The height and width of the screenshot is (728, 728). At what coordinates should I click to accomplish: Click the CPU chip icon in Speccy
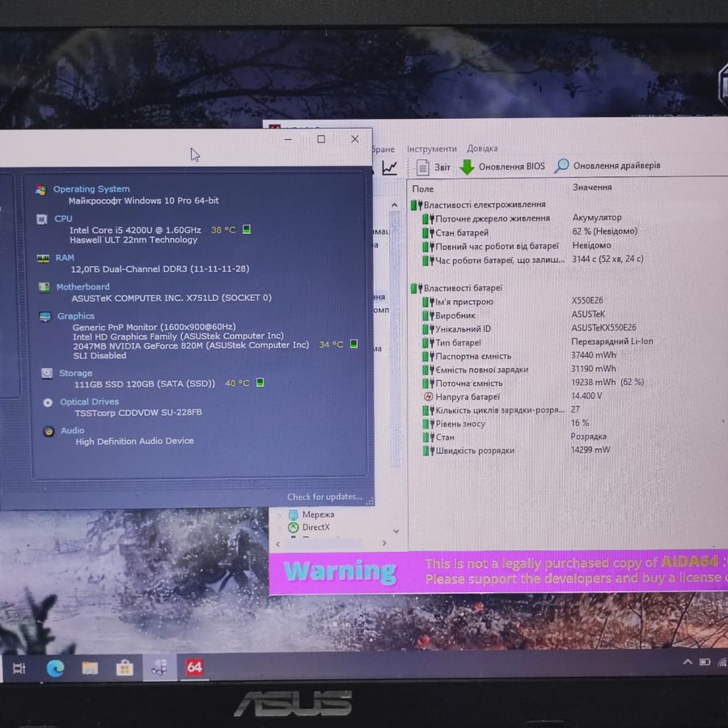point(42,219)
